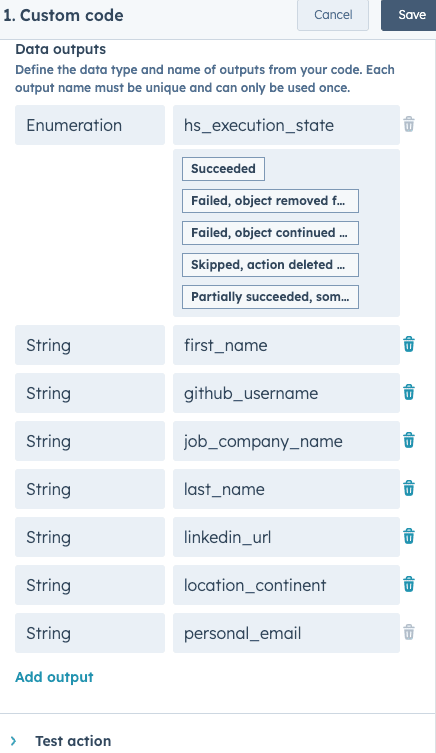Click the 'Partially succeeded' option tag
This screenshot has height=753, width=436.
point(270,297)
